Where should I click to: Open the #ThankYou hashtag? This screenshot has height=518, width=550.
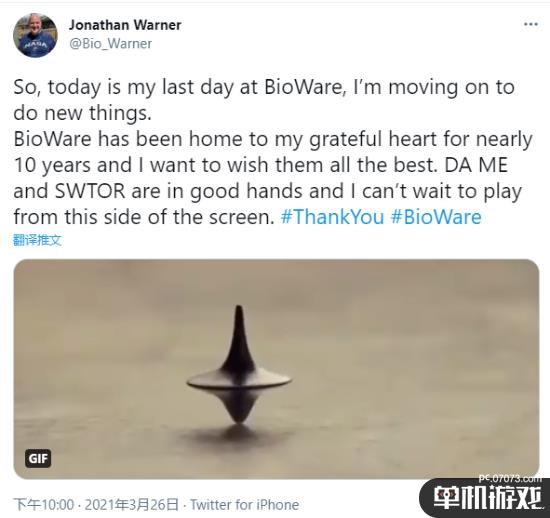(333, 217)
